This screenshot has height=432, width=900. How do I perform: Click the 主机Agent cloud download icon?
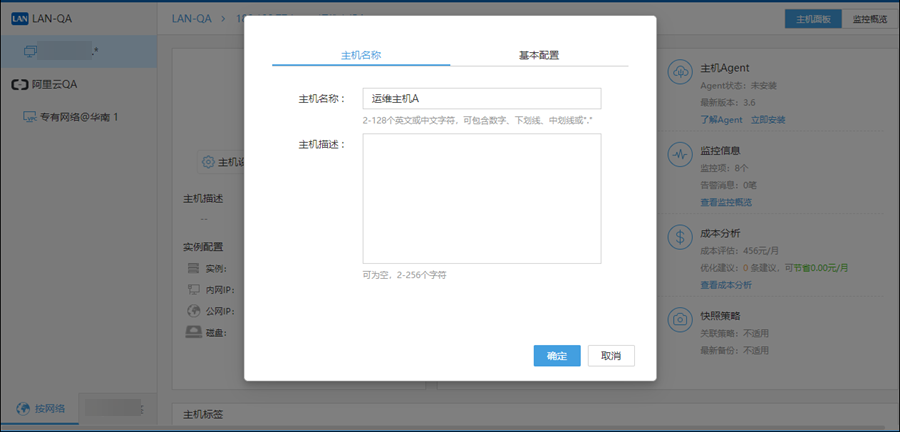pyautogui.click(x=680, y=72)
